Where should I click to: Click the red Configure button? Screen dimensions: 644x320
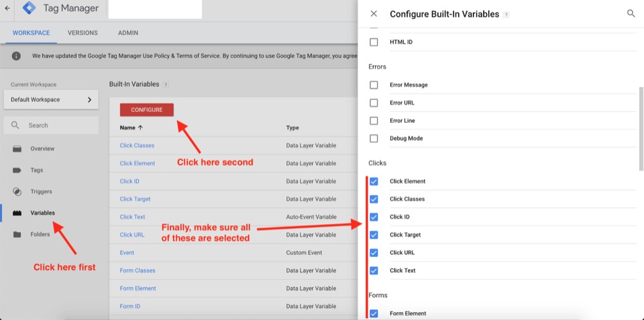[x=147, y=109]
